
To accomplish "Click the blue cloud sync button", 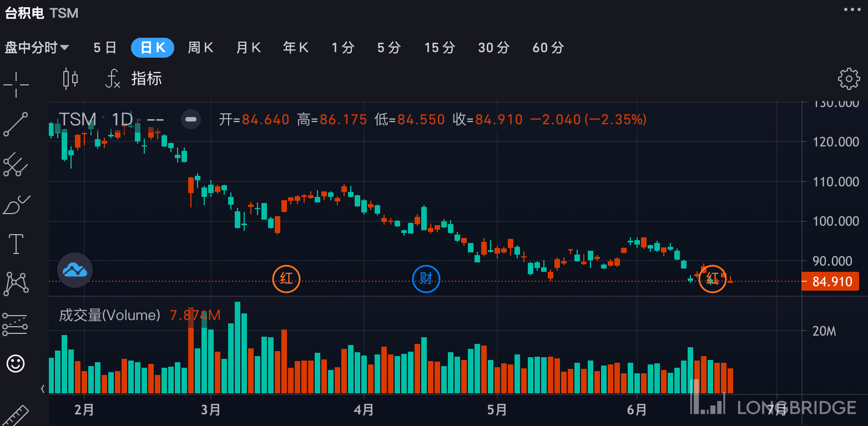I will click(x=75, y=270).
